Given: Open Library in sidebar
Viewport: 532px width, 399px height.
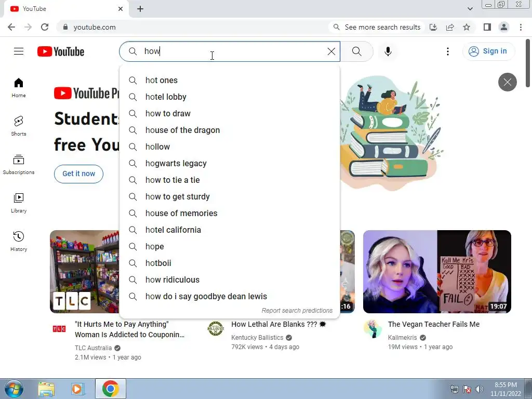Looking at the screenshot, I should click(19, 203).
